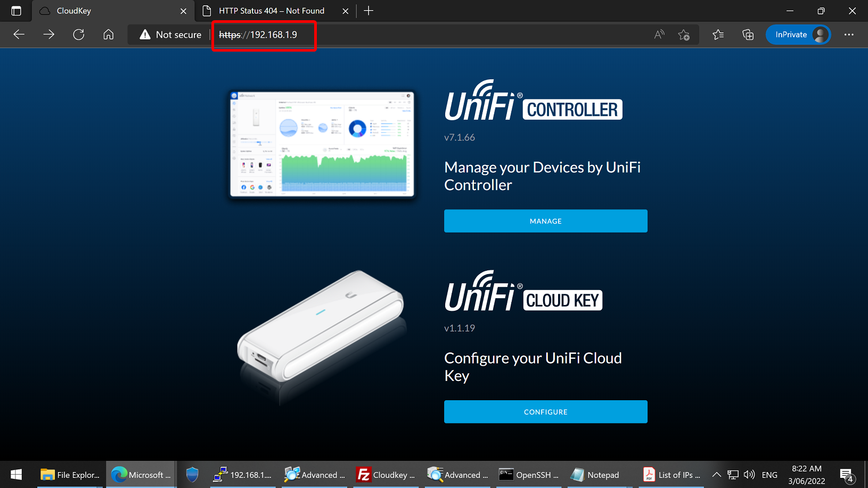Show hidden system tray icons

(x=716, y=475)
